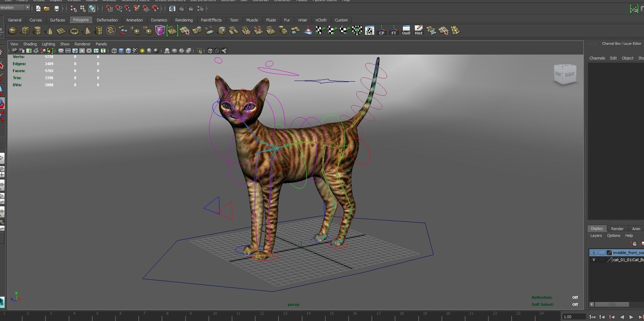
Task: Toggle wireframe display in panel toolbar
Action: (x=114, y=51)
